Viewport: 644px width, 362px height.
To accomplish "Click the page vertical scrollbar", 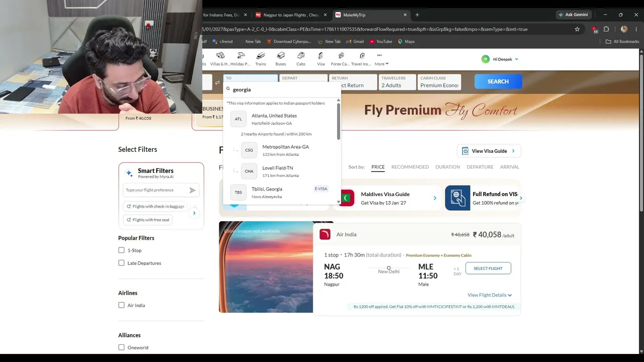I will [641, 132].
